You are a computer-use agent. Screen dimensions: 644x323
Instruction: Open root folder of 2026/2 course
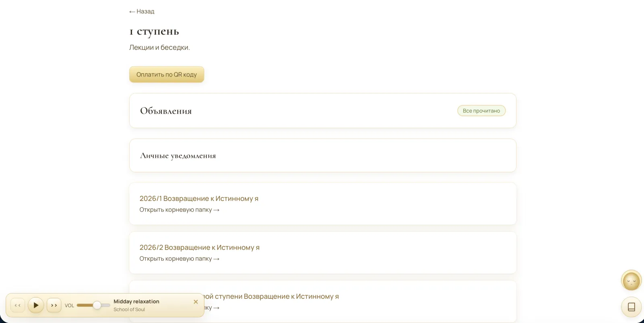click(x=180, y=259)
